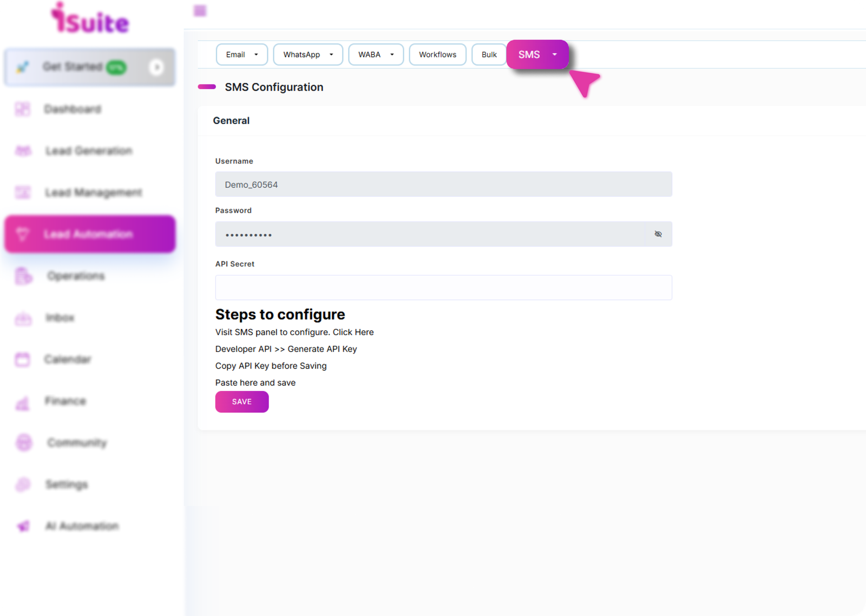Click the AI Automation sidebar icon
The image size is (866, 616).
pyautogui.click(x=23, y=526)
